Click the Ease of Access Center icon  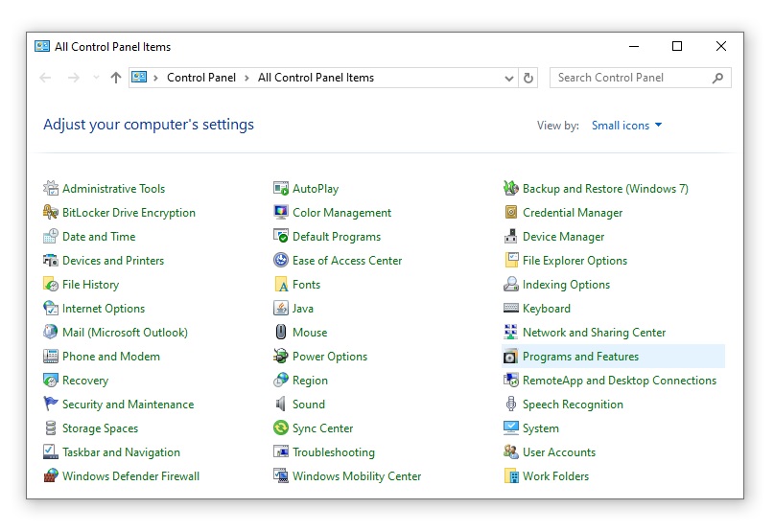click(281, 260)
